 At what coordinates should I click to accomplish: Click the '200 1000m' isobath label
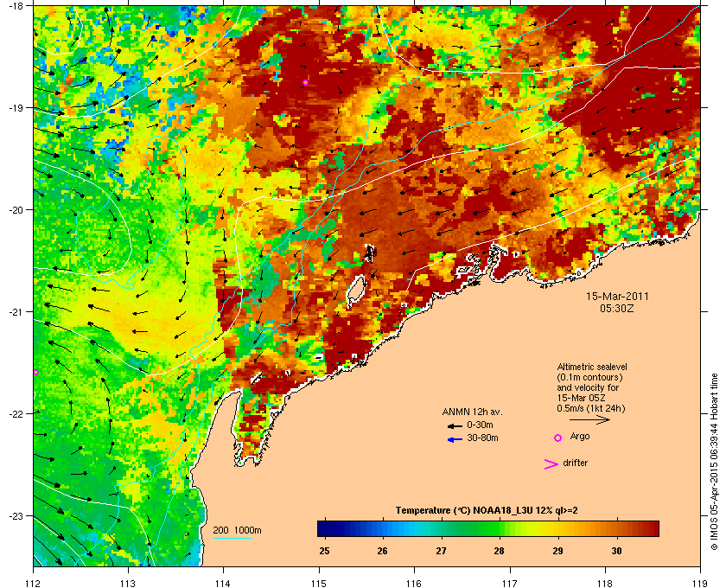click(x=237, y=531)
